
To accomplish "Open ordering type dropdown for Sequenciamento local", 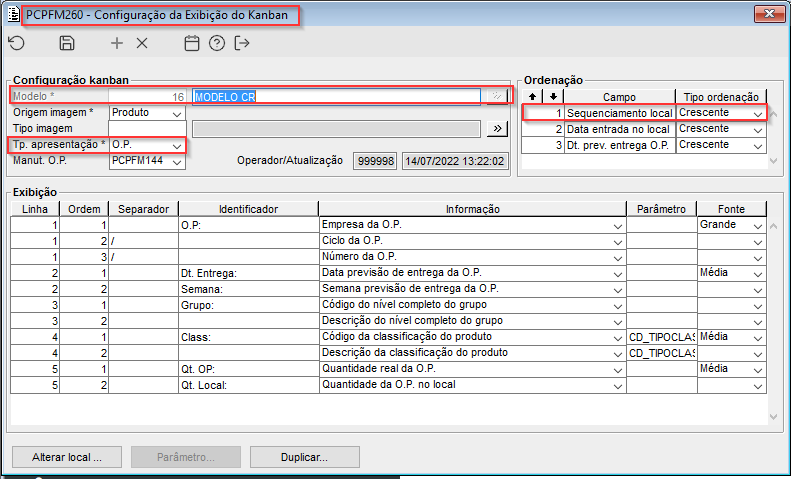I will (x=758, y=113).
